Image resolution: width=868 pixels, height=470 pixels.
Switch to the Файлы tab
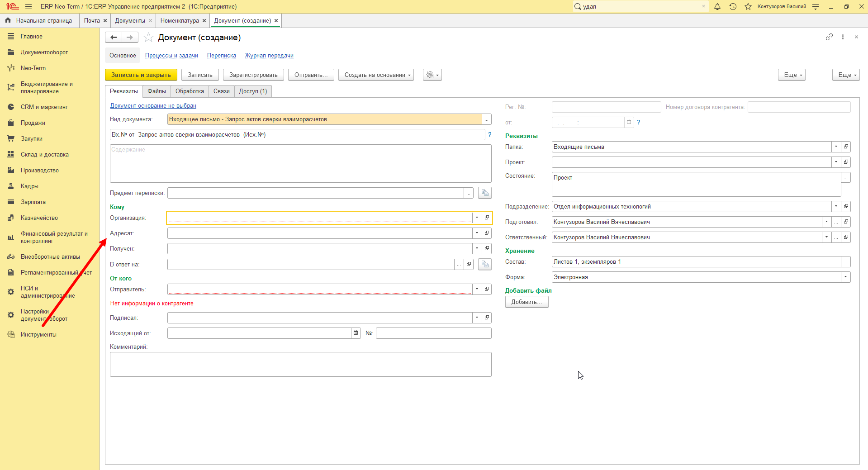pos(157,91)
